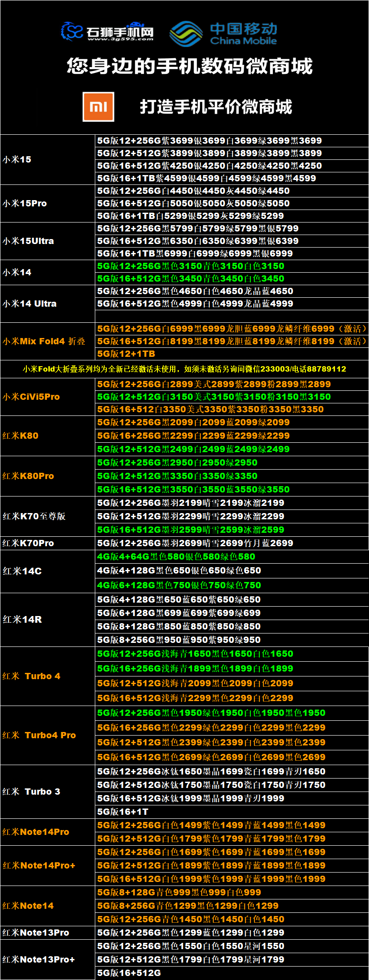Viewport: 369px width, 980px height.
Task: Click the orange Xiaomi MI logo
Action: pyautogui.click(x=98, y=107)
